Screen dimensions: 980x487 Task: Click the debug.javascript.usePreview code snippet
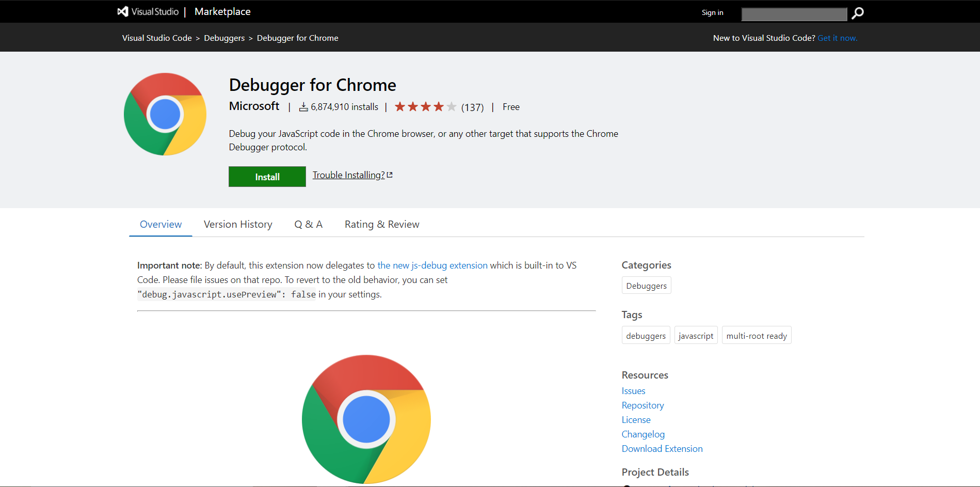coord(227,294)
